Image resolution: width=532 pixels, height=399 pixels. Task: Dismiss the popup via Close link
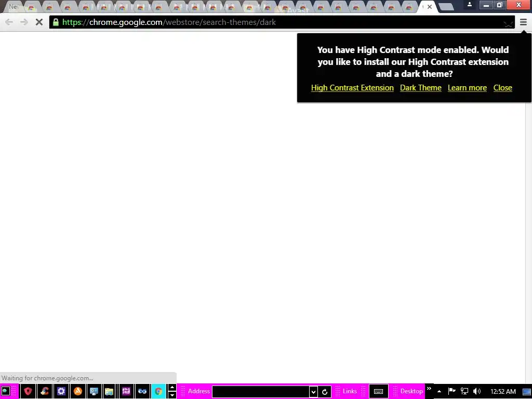click(502, 88)
